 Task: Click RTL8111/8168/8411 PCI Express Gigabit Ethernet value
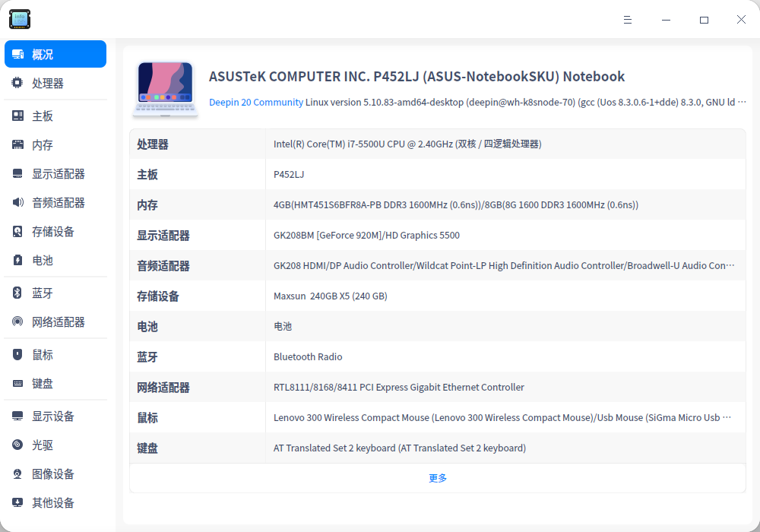(x=399, y=387)
